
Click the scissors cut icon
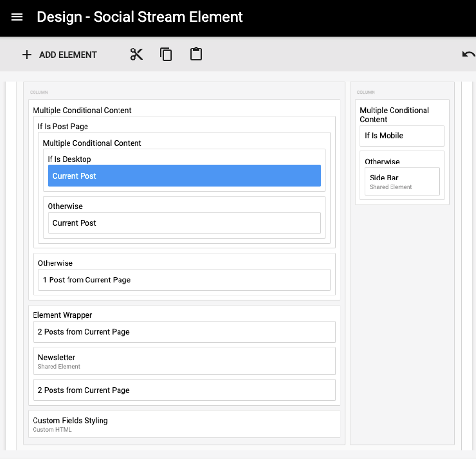pyautogui.click(x=136, y=54)
